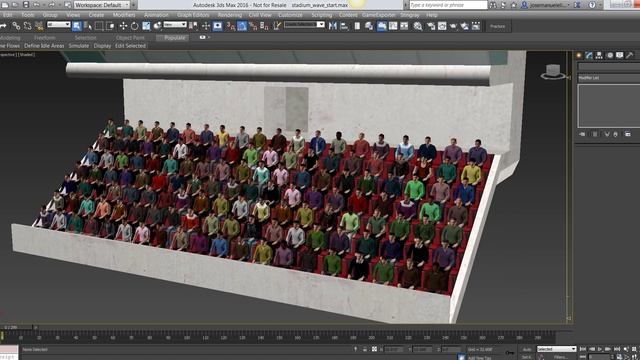
Task: Click Edit Named Selection Sets icon
Action: 278,26
